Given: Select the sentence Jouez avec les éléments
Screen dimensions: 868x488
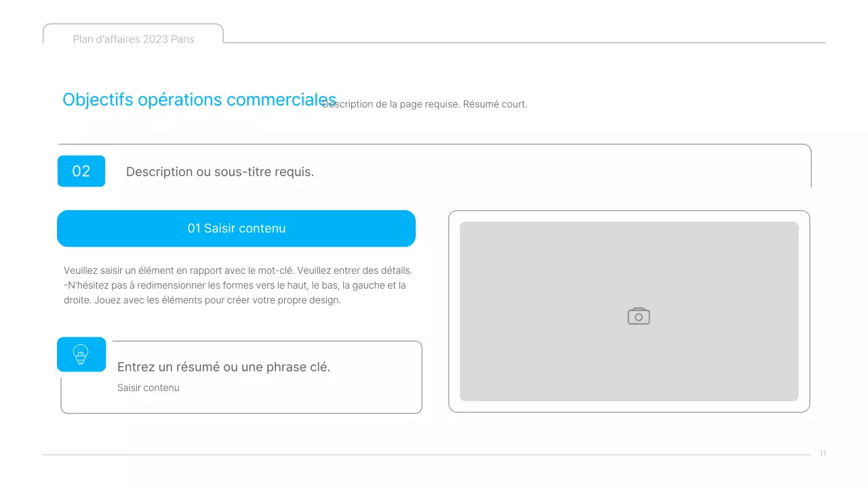Looking at the screenshot, I should tap(217, 300).
